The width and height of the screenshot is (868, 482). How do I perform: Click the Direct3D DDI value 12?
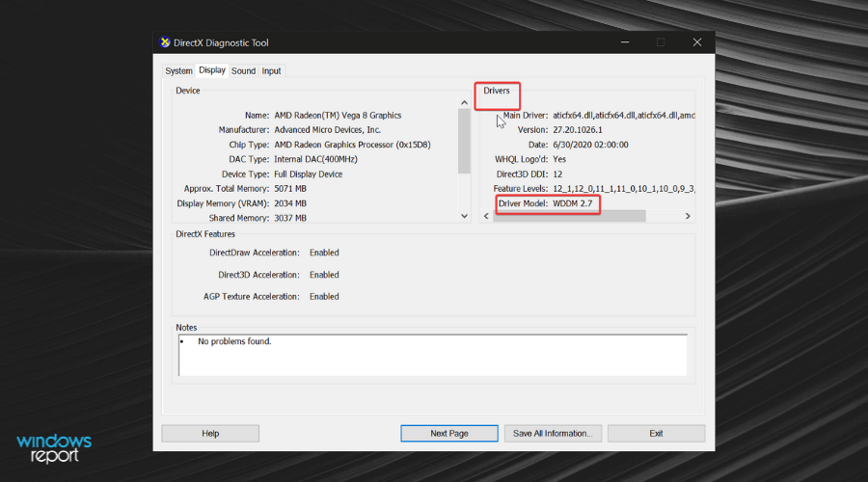tap(557, 174)
